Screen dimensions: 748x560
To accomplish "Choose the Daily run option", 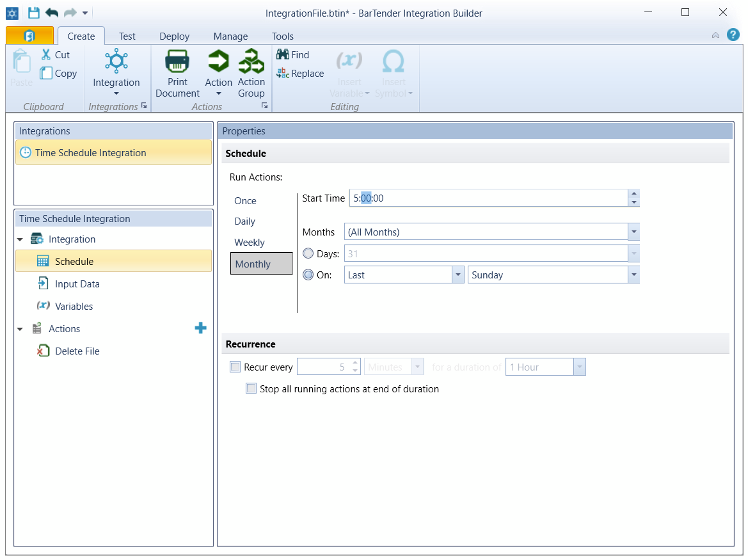I will tap(244, 221).
